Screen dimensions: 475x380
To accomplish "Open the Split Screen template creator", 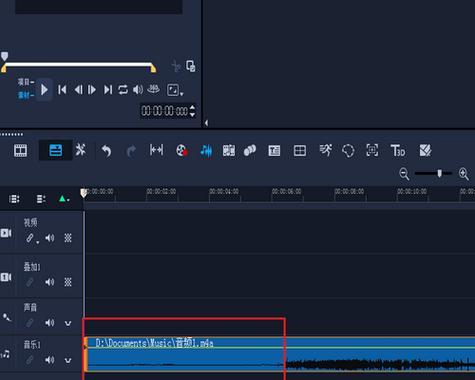I will tap(300, 151).
